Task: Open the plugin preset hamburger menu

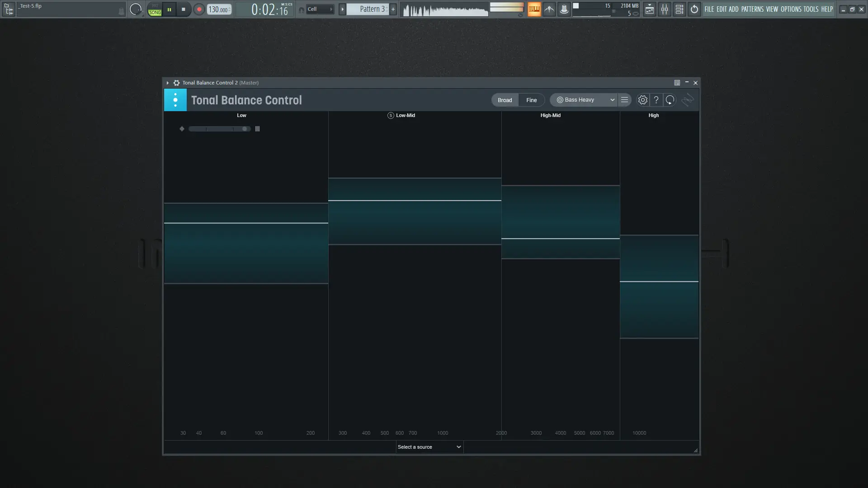Action: pos(624,100)
